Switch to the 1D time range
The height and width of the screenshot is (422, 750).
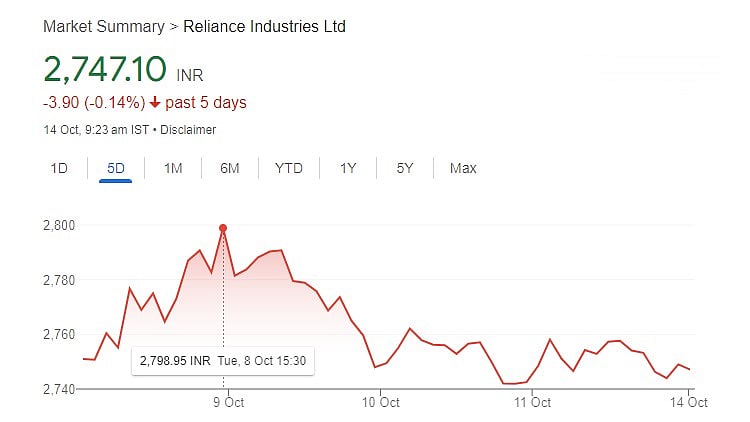[x=59, y=168]
